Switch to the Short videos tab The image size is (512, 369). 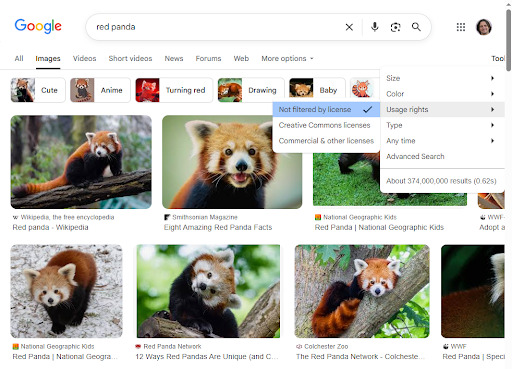click(x=130, y=58)
